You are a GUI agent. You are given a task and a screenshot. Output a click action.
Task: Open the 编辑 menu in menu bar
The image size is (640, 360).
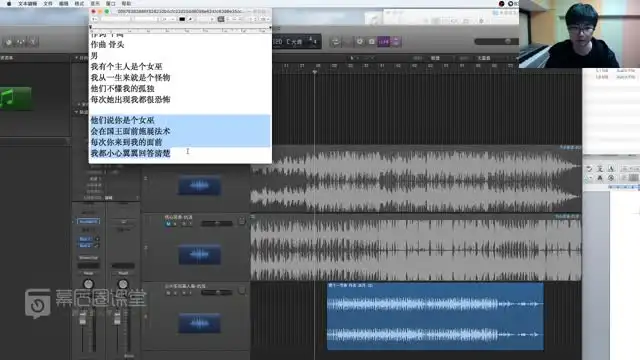[64, 3]
